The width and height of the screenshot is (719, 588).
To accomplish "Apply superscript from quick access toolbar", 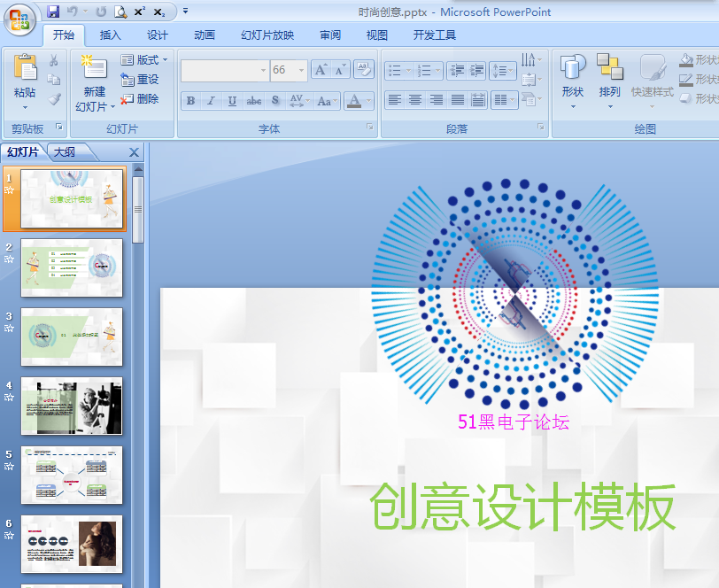I will (140, 12).
